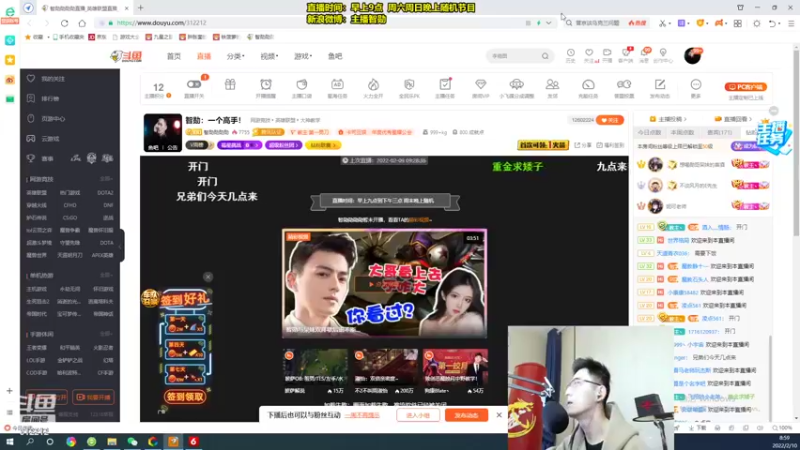The image size is (800, 450).
Task: Expand the 游戏 games dropdown
Action: coord(303,56)
